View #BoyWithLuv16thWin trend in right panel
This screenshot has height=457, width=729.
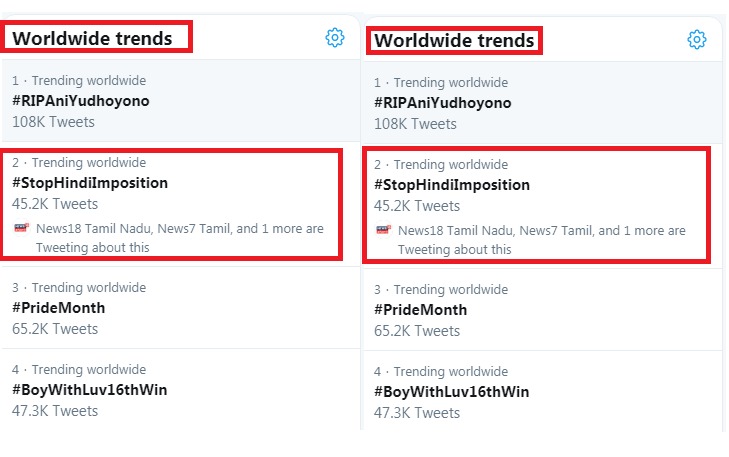point(451,392)
